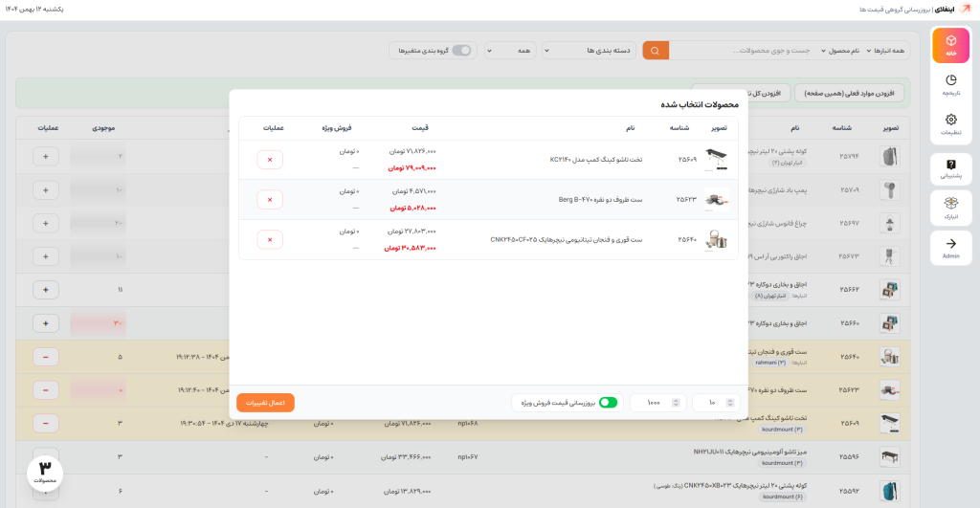The width and height of the screenshot is (980, 508).
Task: Expand the نام محصول search-field dropdown
Action: pos(839,51)
